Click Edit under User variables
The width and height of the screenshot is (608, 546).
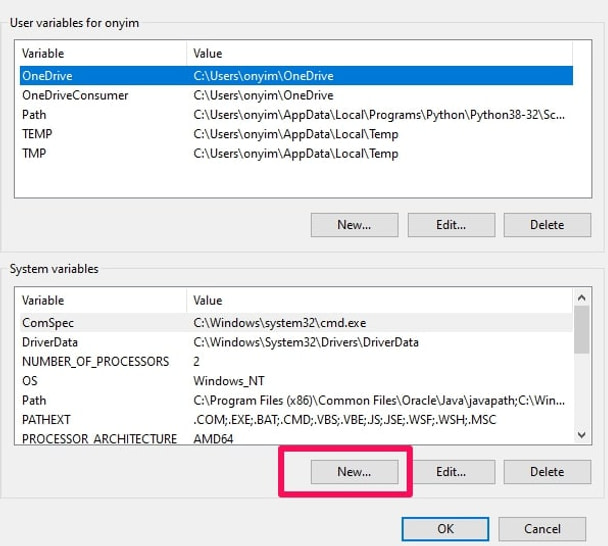click(x=451, y=225)
